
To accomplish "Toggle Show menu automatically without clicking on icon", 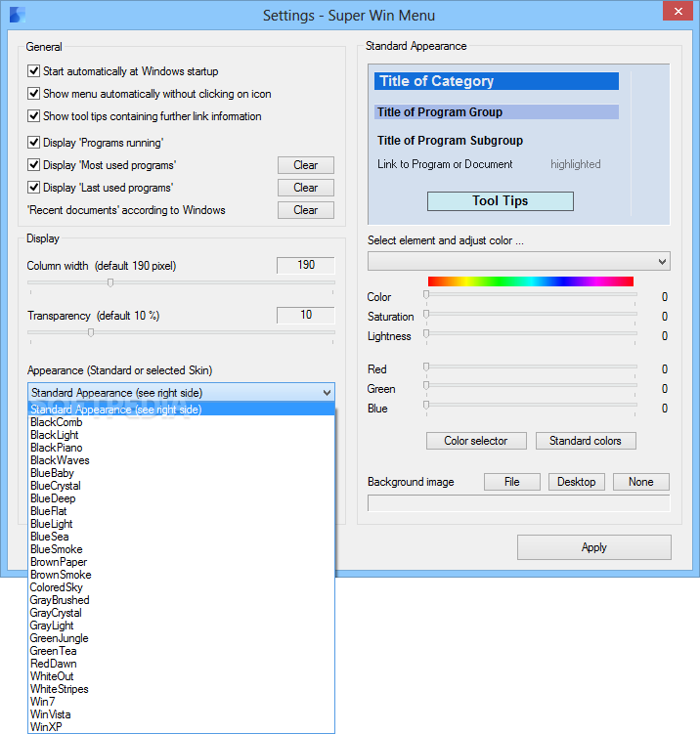I will tap(33, 94).
